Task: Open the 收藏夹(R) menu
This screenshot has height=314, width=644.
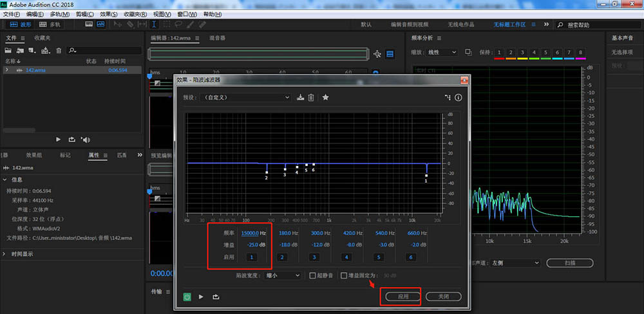Action: [135, 14]
